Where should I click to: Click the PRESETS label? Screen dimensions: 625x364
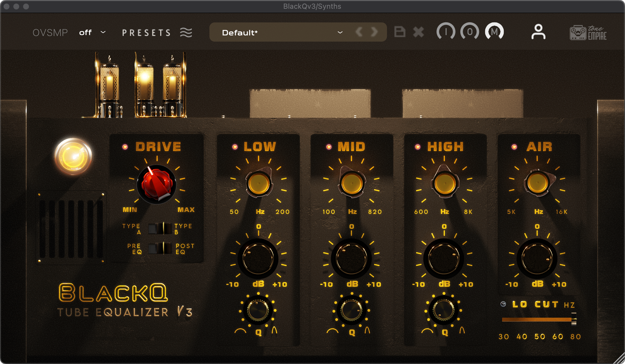(x=146, y=33)
